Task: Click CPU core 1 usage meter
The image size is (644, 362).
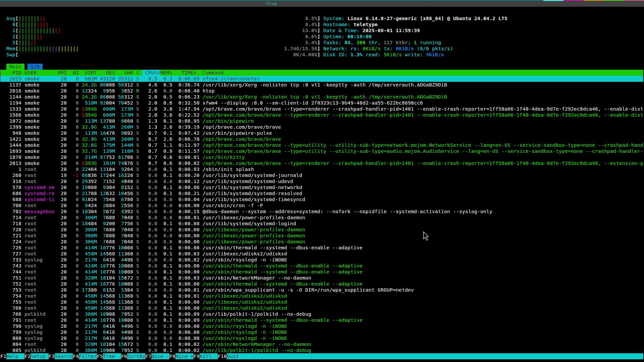Action: [x=163, y=31]
